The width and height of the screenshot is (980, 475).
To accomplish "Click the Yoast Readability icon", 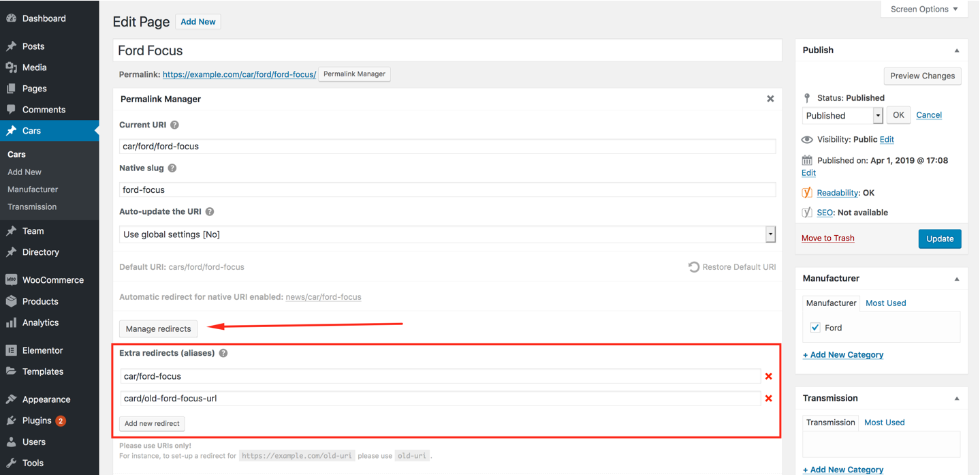I will click(x=807, y=193).
